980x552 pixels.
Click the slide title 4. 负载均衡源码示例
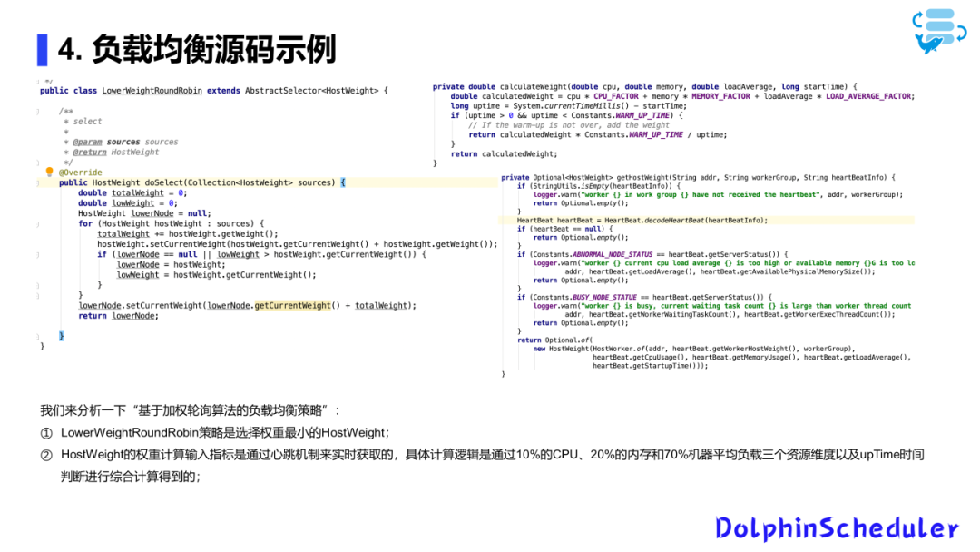[198, 49]
